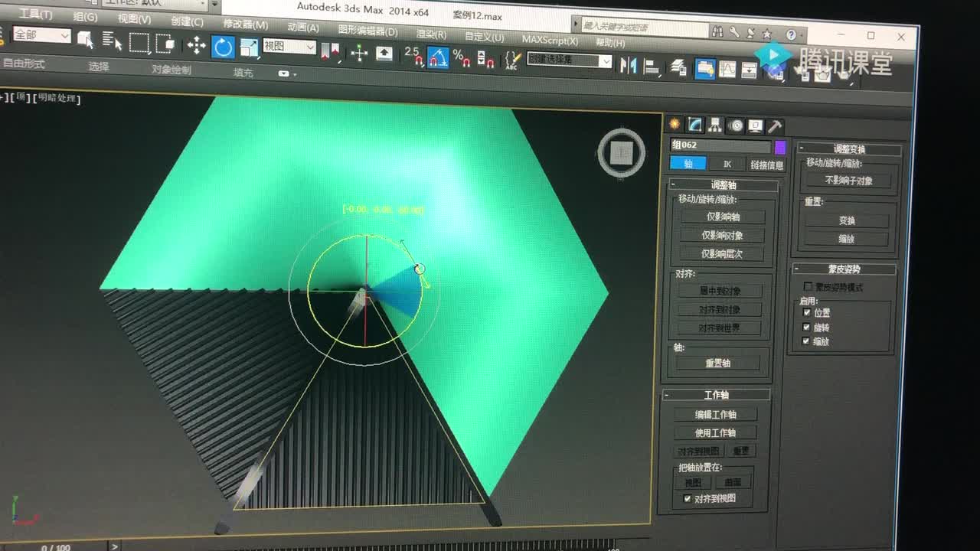Image resolution: width=980 pixels, height=551 pixels.
Task: Click the 使用工作轴 button
Action: [714, 432]
